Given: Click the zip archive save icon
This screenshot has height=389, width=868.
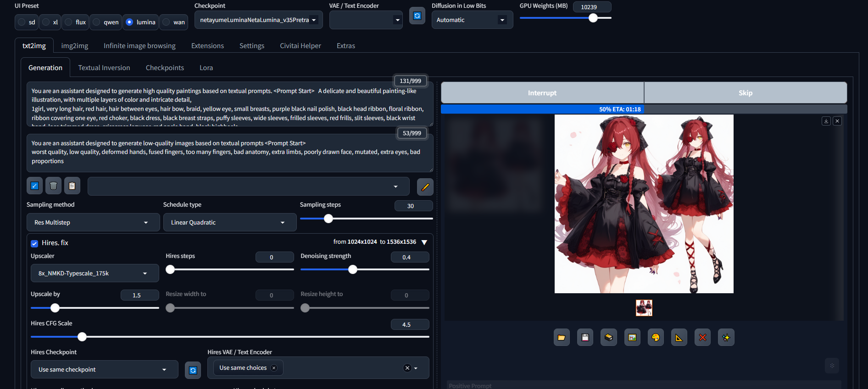Looking at the screenshot, I should (x=609, y=338).
